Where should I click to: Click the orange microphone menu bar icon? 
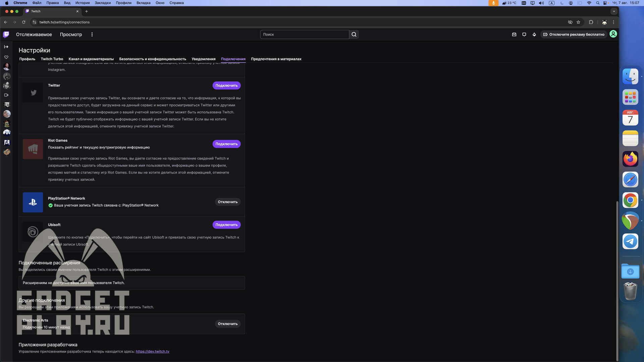[493, 3]
